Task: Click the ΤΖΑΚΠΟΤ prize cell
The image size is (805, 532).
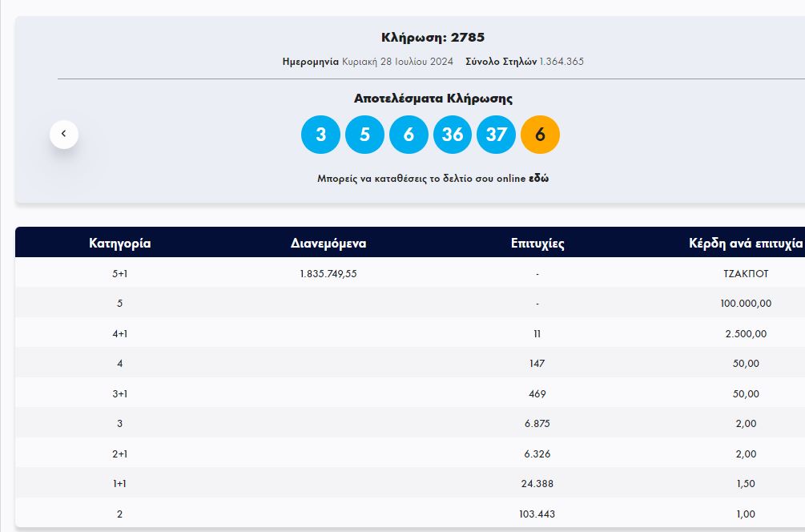Action: [746, 273]
